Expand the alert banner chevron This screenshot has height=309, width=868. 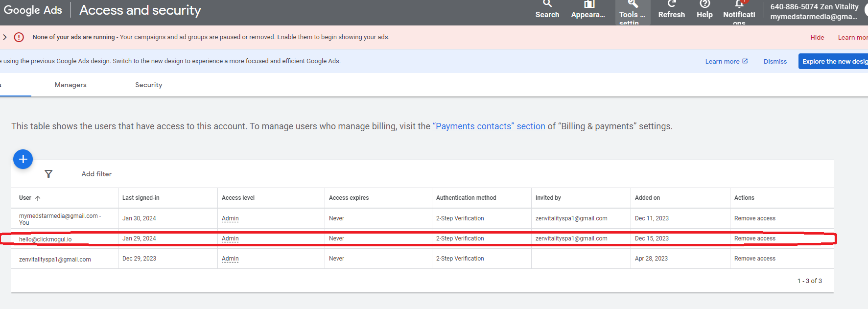coord(4,37)
